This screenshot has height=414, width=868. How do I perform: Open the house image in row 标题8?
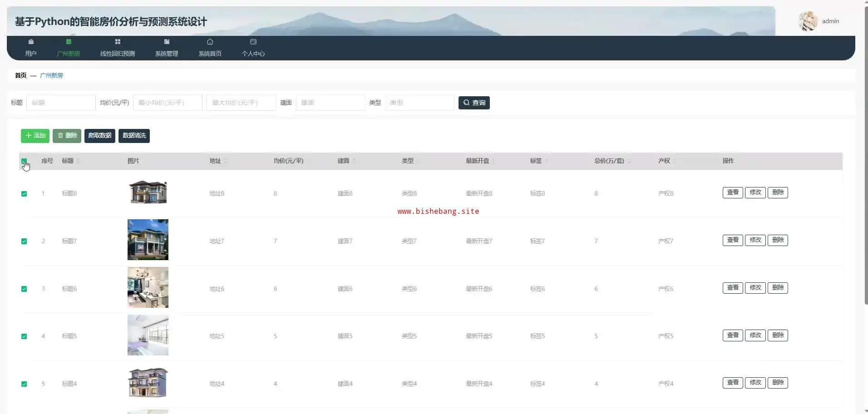148,192
